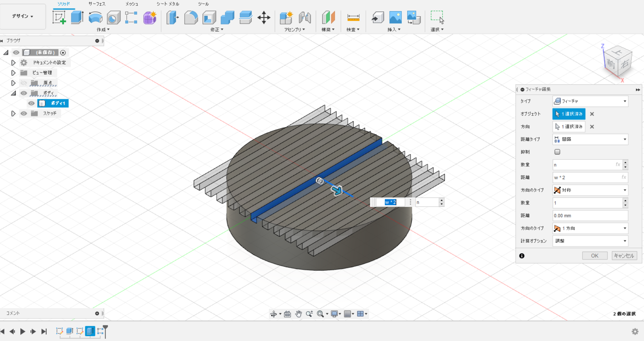Select the Create Sketch tool icon
Image resolution: width=644 pixels, height=341 pixels.
(x=59, y=18)
